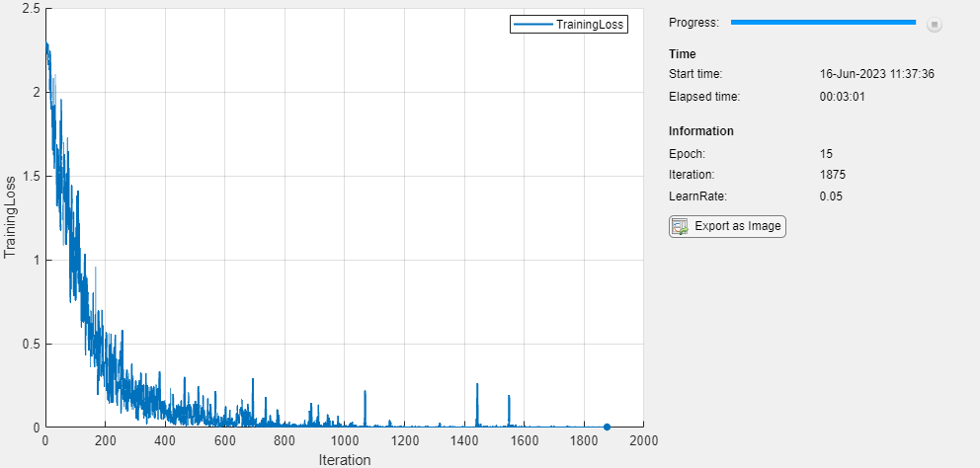Image resolution: width=980 pixels, height=468 pixels.
Task: Click the TrainingLoss y-axis label
Action: pyautogui.click(x=10, y=217)
